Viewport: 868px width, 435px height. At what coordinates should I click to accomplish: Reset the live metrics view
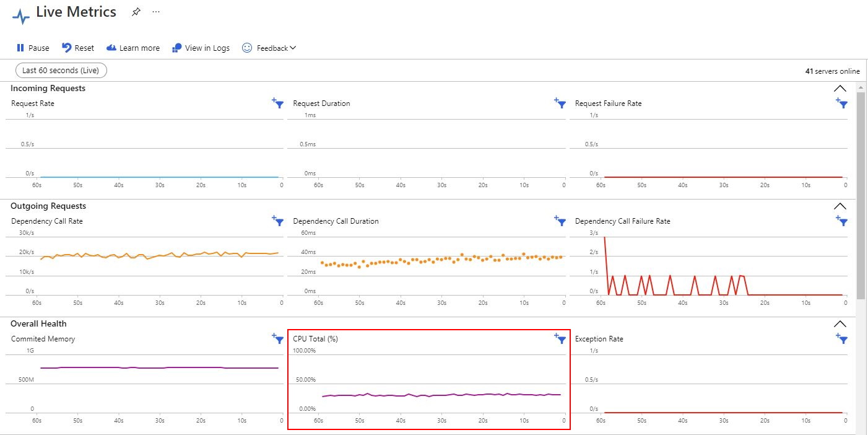[78, 48]
